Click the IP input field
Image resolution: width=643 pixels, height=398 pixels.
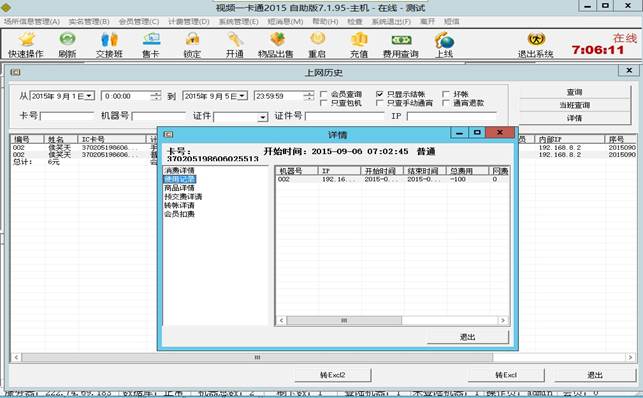[x=451, y=116]
